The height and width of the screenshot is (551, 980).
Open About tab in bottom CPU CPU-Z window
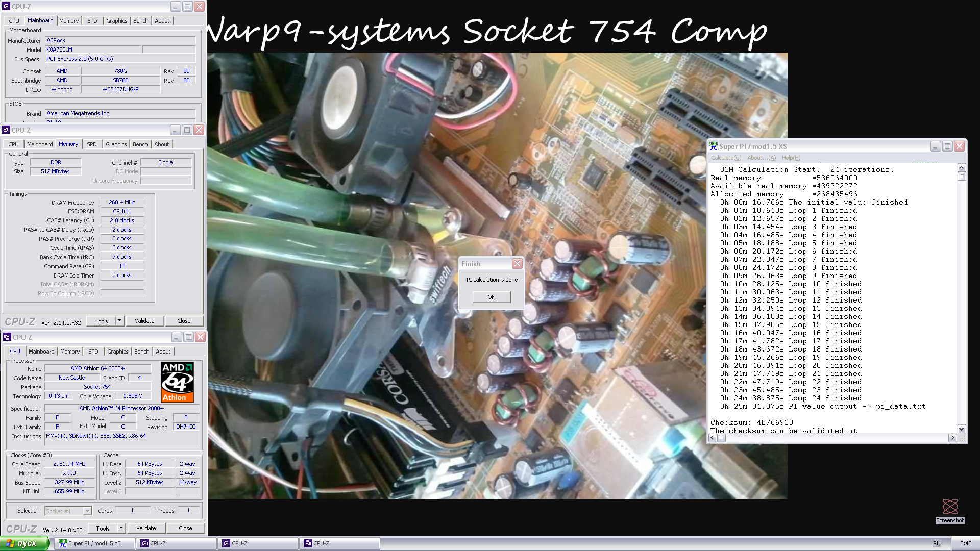(x=163, y=352)
